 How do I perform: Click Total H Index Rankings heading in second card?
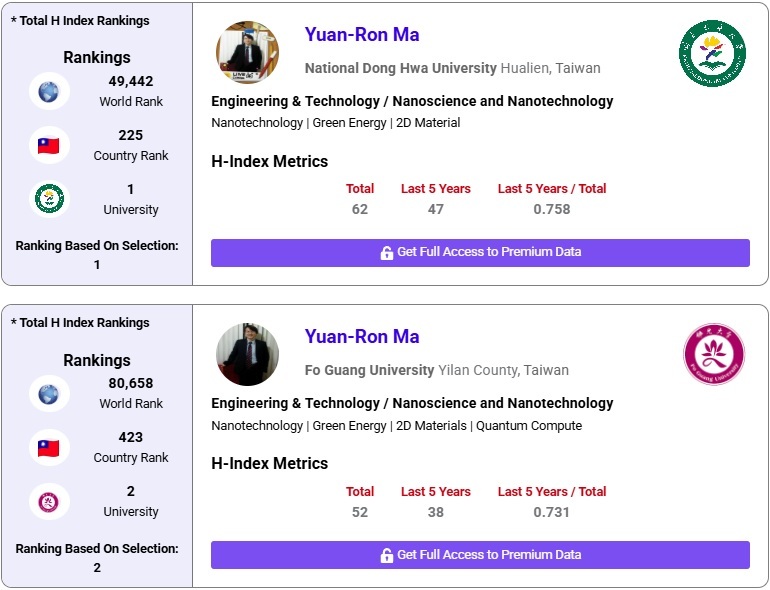tap(80, 323)
